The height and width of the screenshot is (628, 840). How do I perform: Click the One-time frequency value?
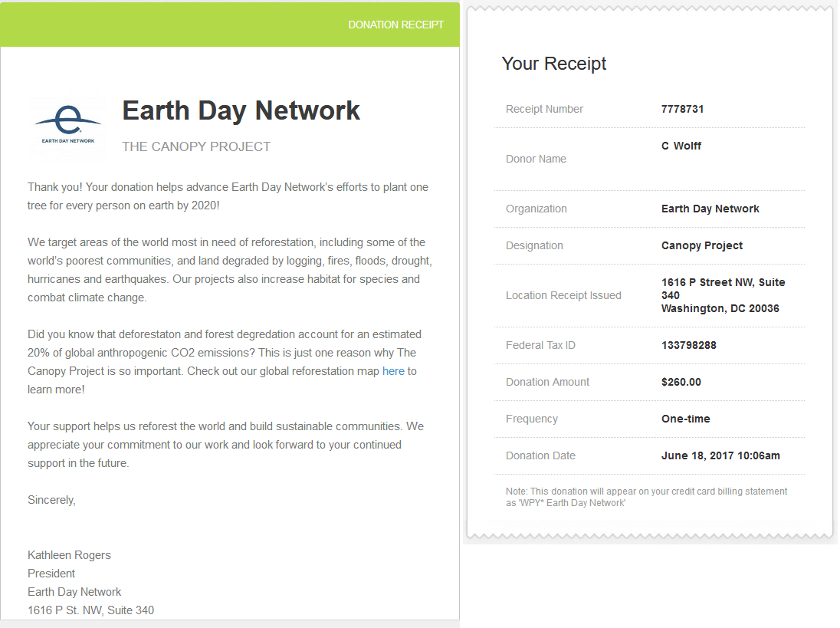(685, 419)
